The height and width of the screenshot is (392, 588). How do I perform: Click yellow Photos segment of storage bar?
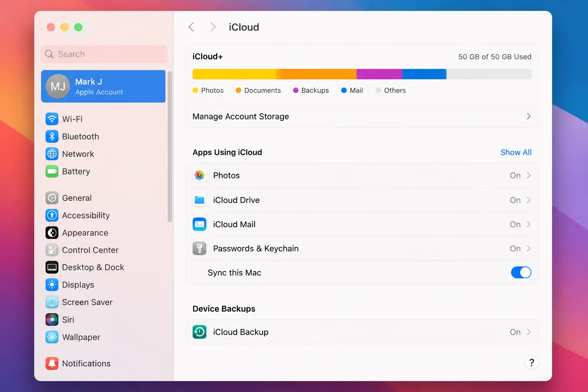(x=234, y=74)
